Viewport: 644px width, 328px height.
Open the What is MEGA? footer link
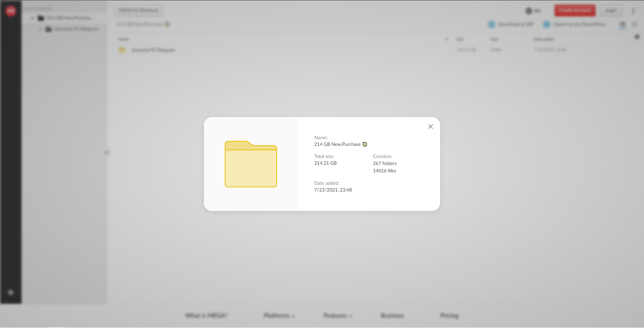[206, 316]
